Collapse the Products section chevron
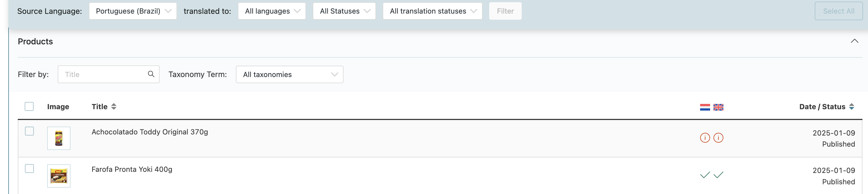 click(854, 41)
